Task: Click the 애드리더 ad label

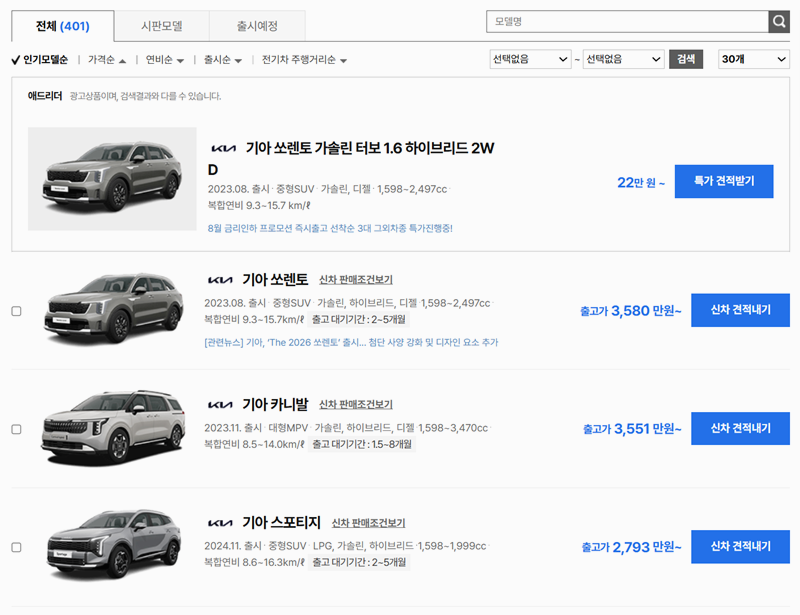Action: [45, 96]
